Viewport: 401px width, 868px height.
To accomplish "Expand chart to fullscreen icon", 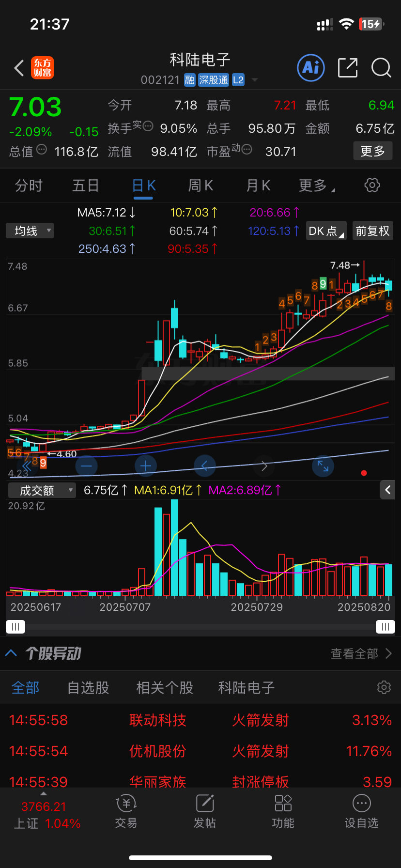I will click(x=323, y=466).
